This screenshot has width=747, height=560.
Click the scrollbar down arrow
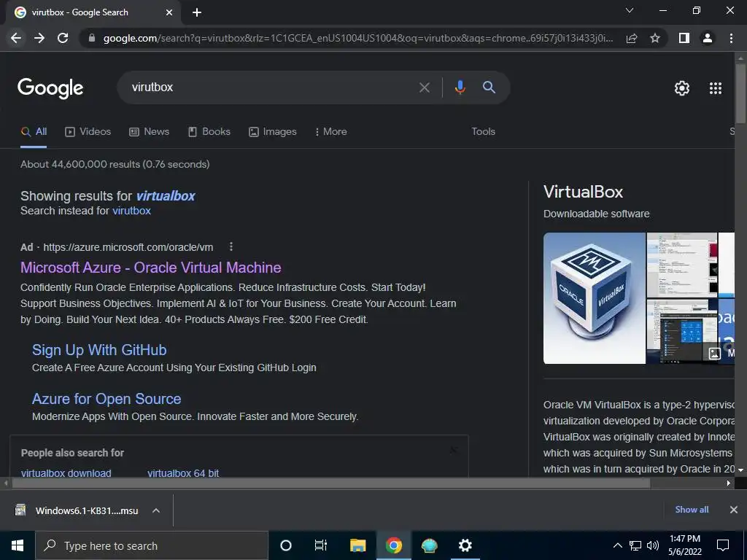coord(741,470)
